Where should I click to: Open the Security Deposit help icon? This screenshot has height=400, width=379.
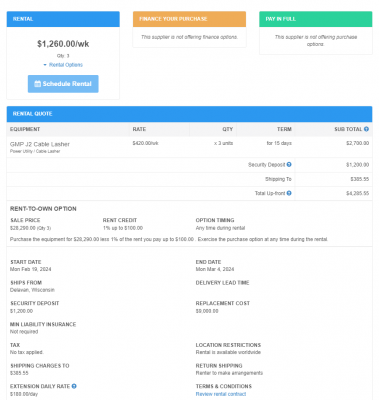click(289, 164)
